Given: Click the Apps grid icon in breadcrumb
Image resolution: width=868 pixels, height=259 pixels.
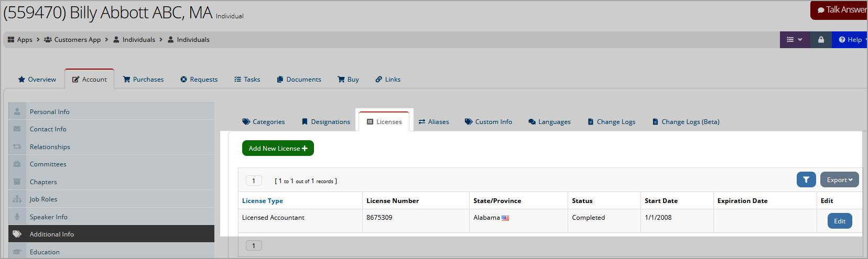Looking at the screenshot, I should [x=11, y=40].
